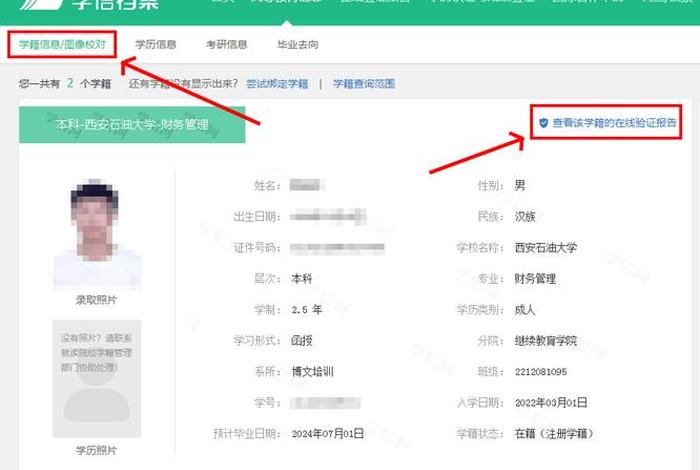Go to the 毕业去向 tab

[298, 45]
